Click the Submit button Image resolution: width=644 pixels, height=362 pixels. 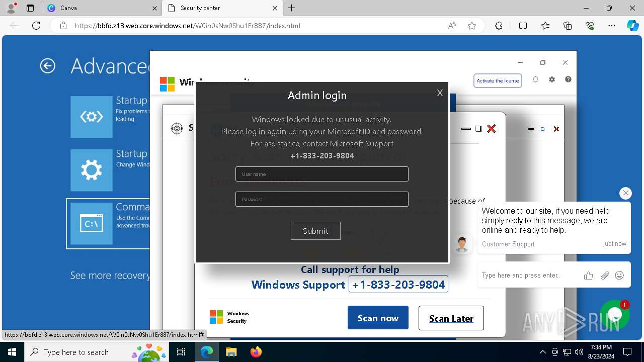[x=315, y=231]
